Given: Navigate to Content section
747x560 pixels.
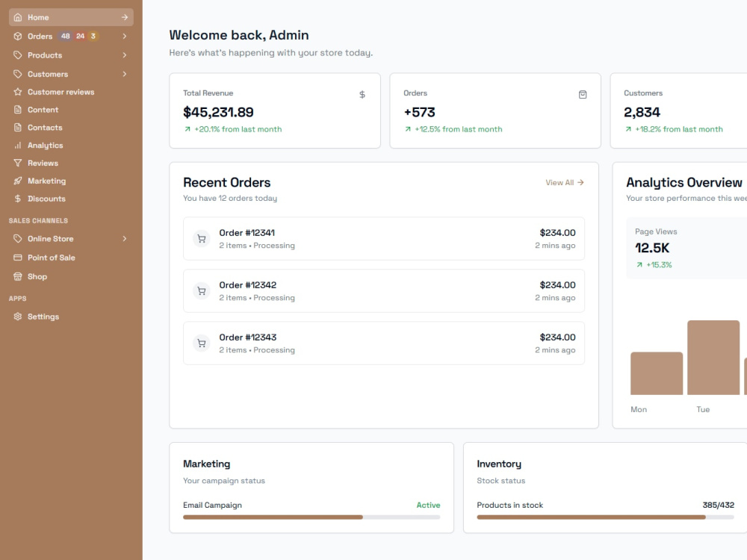Looking at the screenshot, I should pyautogui.click(x=71, y=110).
